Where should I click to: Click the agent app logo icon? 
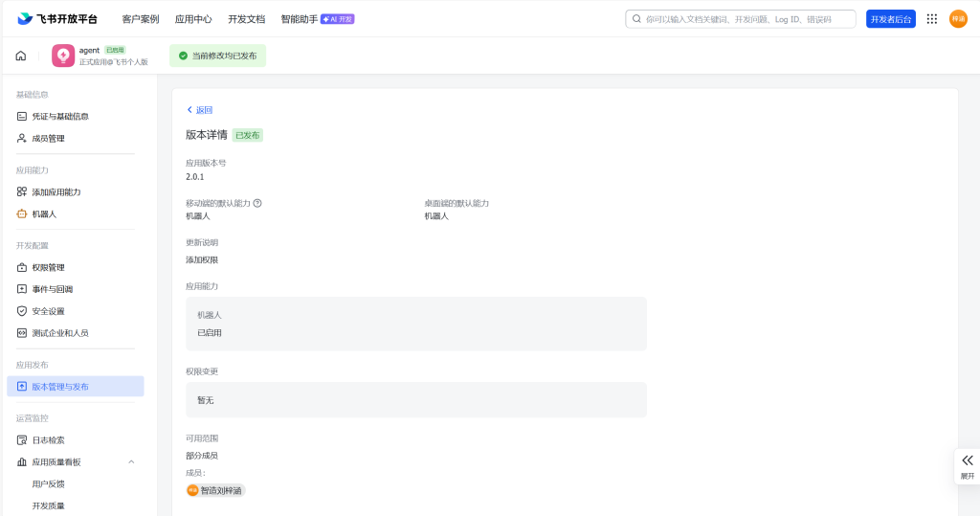coord(63,56)
